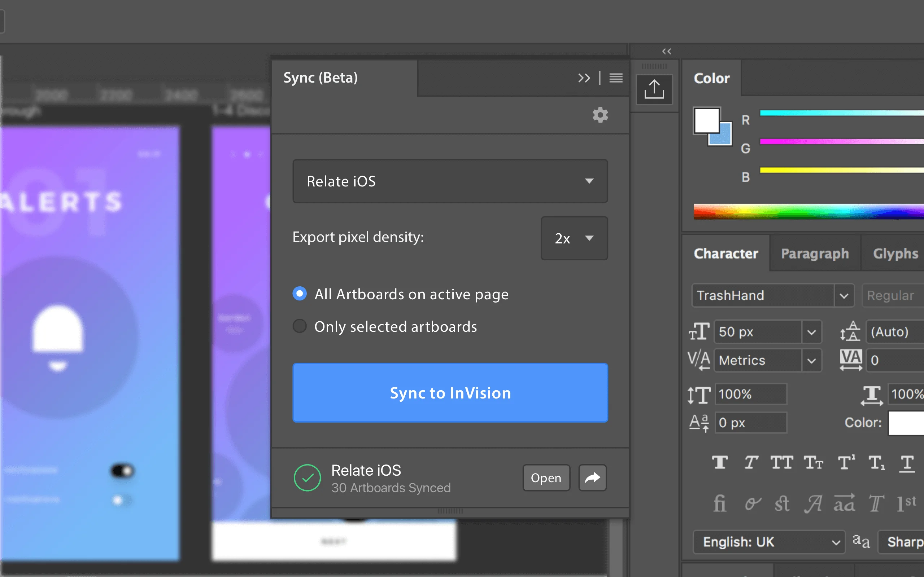Enable standard ligatures fi icon

[720, 504]
